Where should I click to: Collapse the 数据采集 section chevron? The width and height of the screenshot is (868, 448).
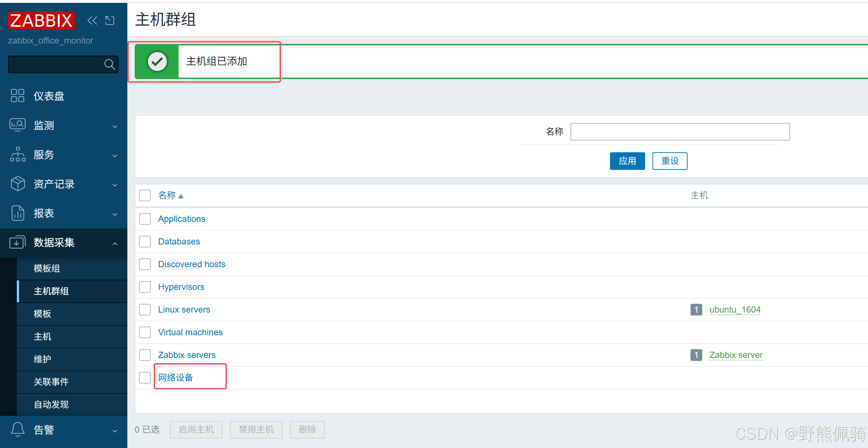coord(115,243)
